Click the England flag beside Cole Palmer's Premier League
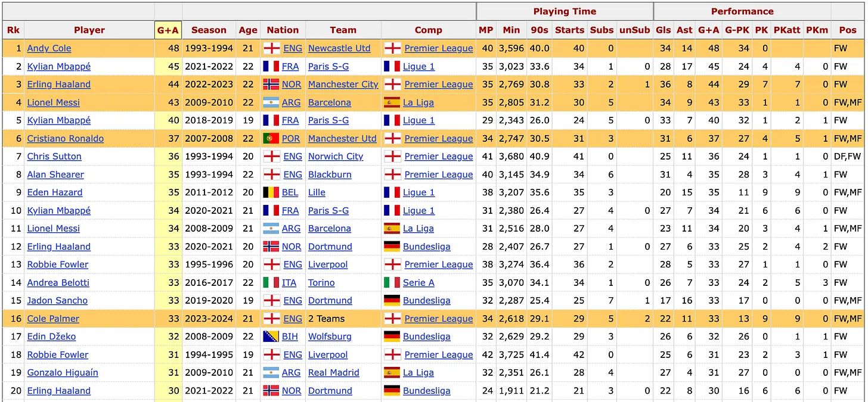Image resolution: width=868 pixels, height=402 pixels. pos(392,319)
